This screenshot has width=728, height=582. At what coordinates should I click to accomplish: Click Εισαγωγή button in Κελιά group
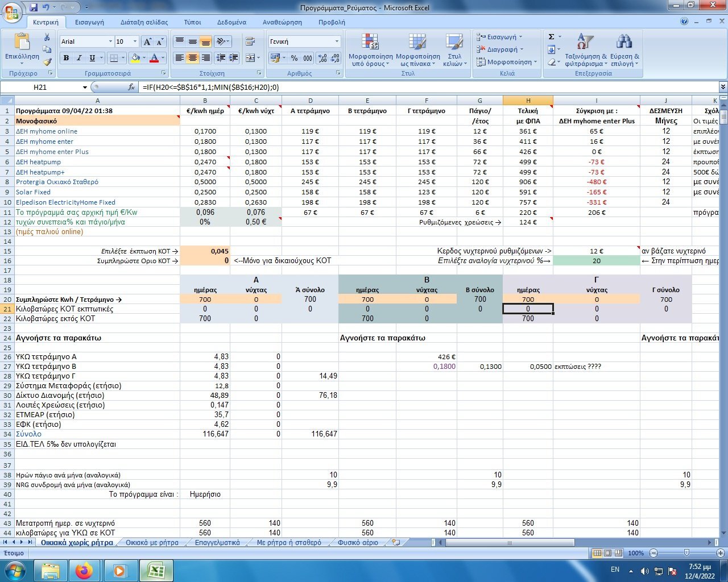(x=499, y=37)
